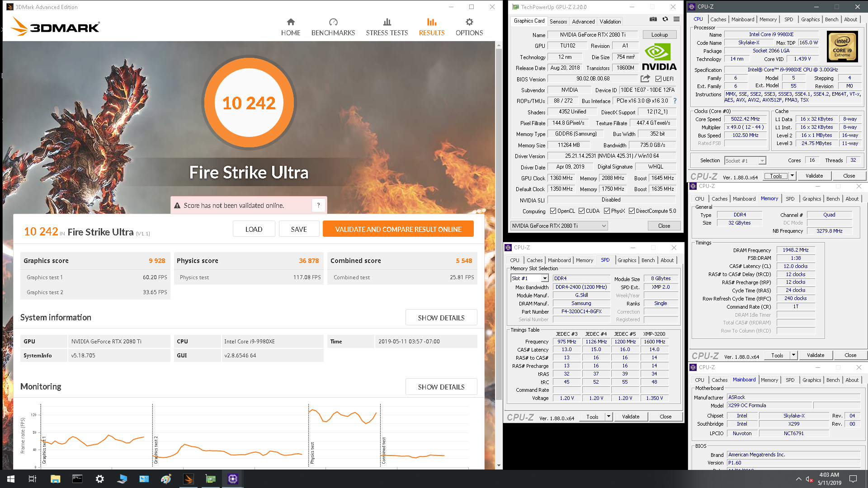Switch to 3DMark via its taskbar icon

click(x=189, y=479)
